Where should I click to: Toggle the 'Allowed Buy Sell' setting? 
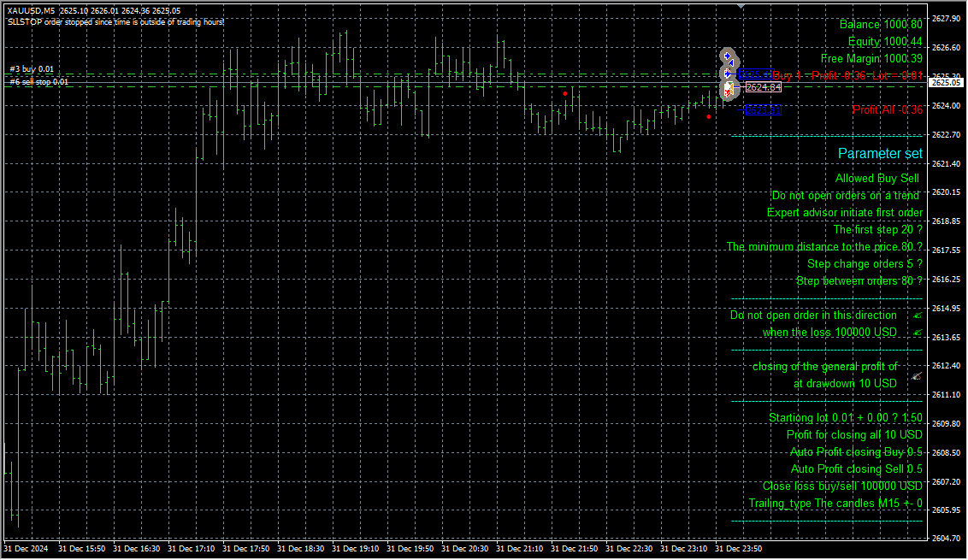877,179
